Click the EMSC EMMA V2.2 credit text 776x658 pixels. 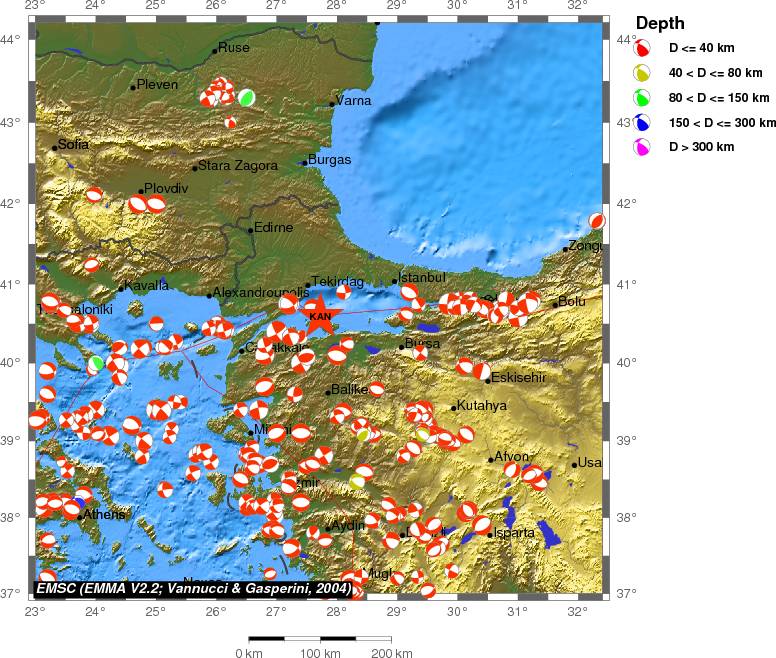point(194,589)
